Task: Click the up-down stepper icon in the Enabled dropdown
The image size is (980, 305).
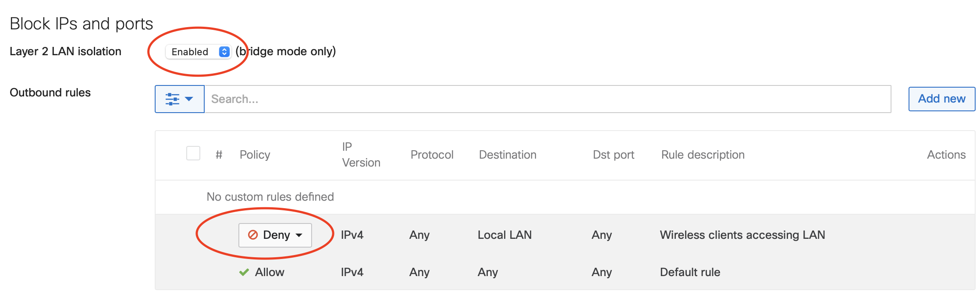Action: [224, 51]
